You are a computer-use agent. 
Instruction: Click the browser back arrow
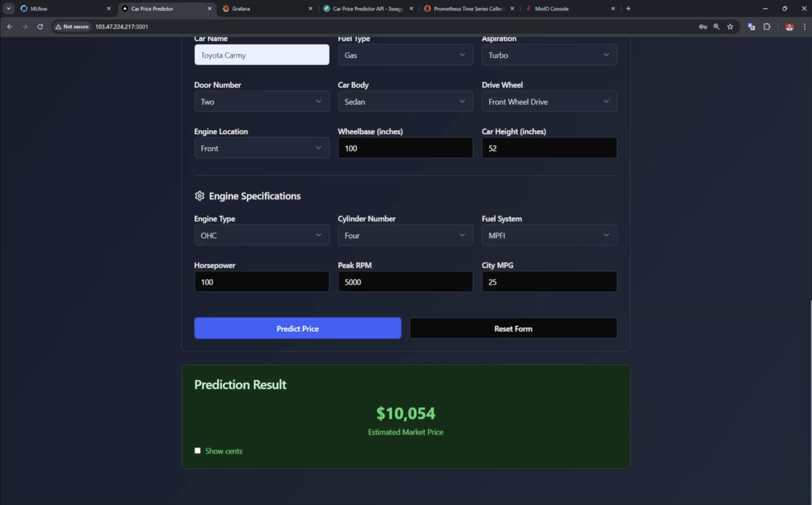[x=10, y=26]
